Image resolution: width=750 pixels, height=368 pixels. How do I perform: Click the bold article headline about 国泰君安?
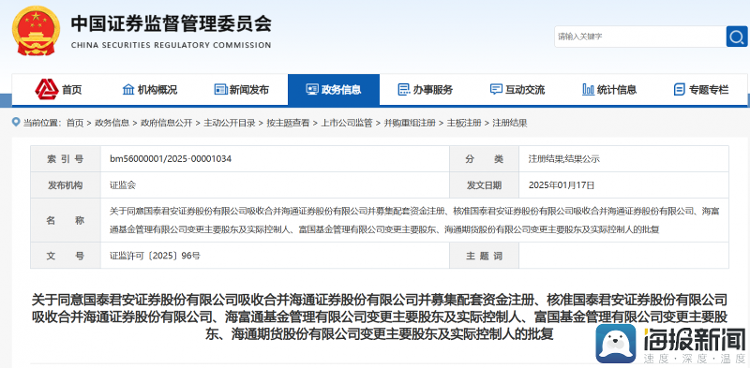pyautogui.click(x=379, y=316)
